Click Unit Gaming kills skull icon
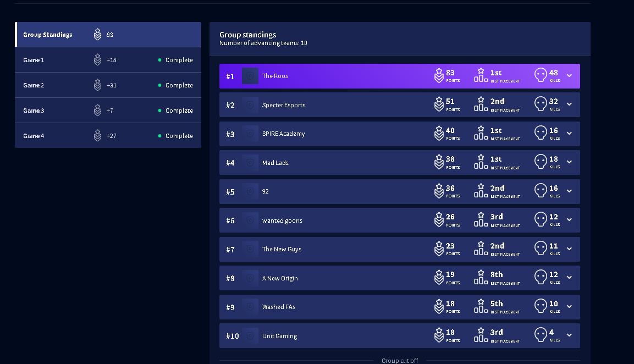Image resolution: width=634 pixels, height=364 pixels. click(541, 335)
